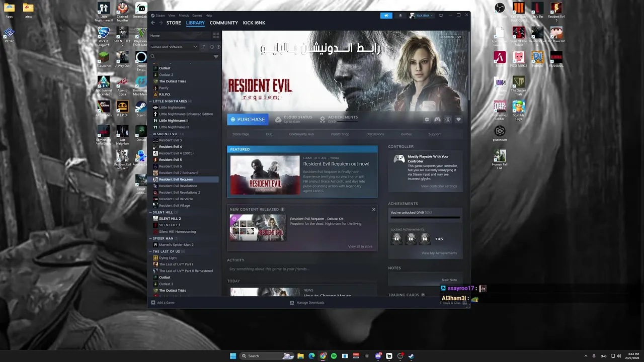The height and width of the screenshot is (362, 644).
Task: Open the announcements megaphone button
Action: coord(386,16)
